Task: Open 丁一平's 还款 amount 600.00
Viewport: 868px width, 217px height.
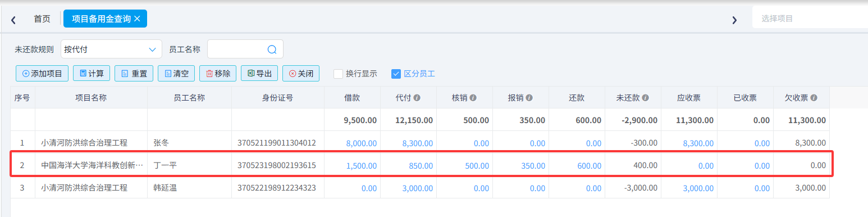Action: [590, 166]
